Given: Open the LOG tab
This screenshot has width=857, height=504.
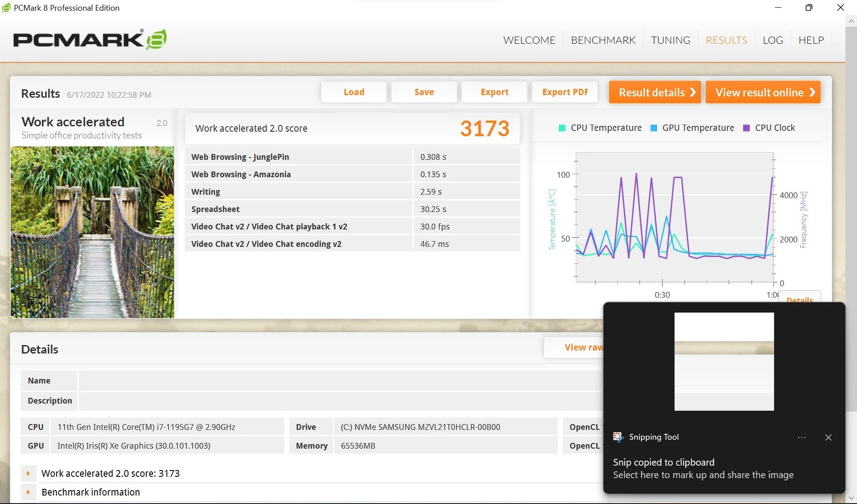Looking at the screenshot, I should click(773, 40).
